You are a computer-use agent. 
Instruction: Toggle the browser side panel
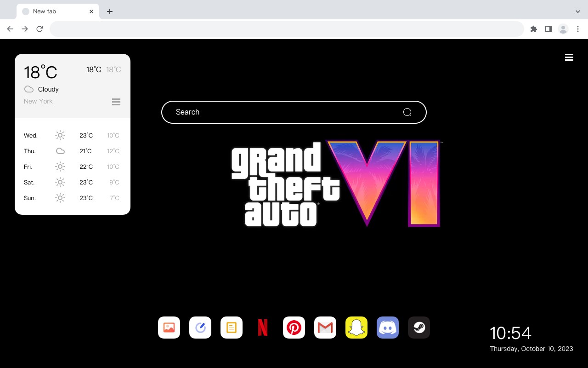pyautogui.click(x=548, y=29)
